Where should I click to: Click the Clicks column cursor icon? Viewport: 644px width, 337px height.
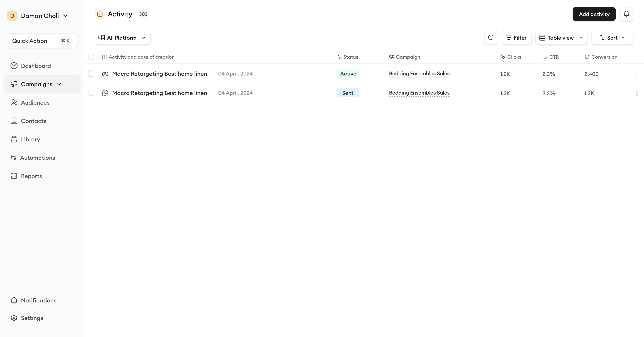[503, 57]
